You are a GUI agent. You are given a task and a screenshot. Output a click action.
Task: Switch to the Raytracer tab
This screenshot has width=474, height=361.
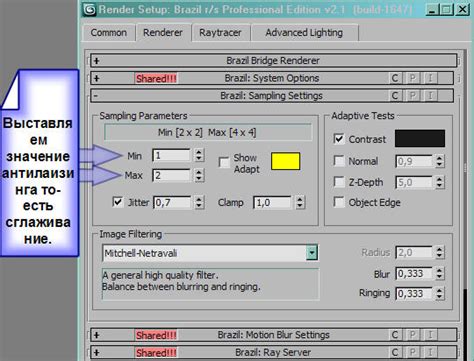click(x=220, y=33)
